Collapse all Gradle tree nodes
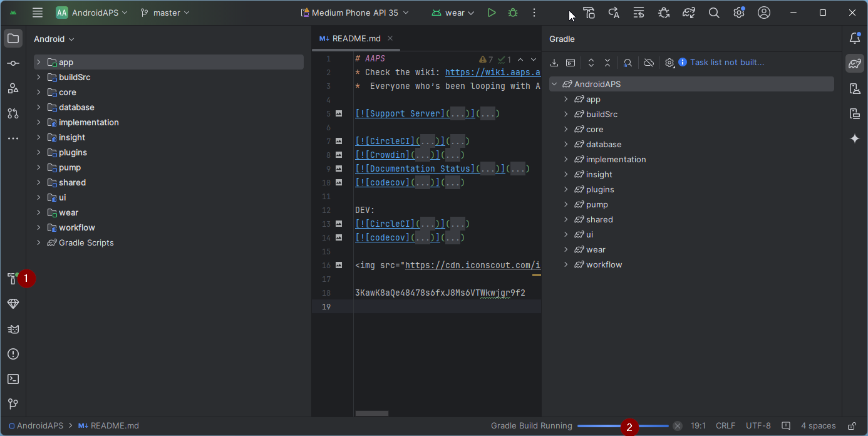The image size is (868, 436). point(607,63)
